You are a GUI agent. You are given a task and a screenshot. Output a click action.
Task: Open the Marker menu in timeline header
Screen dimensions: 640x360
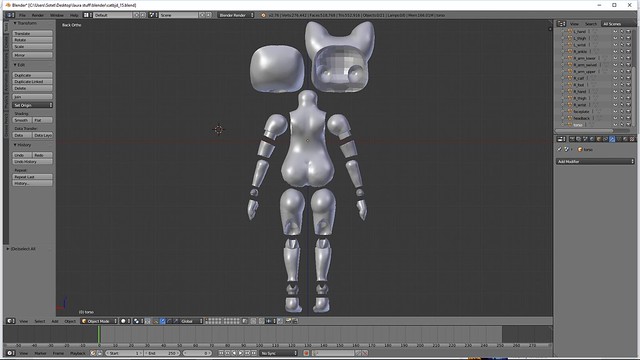40,353
